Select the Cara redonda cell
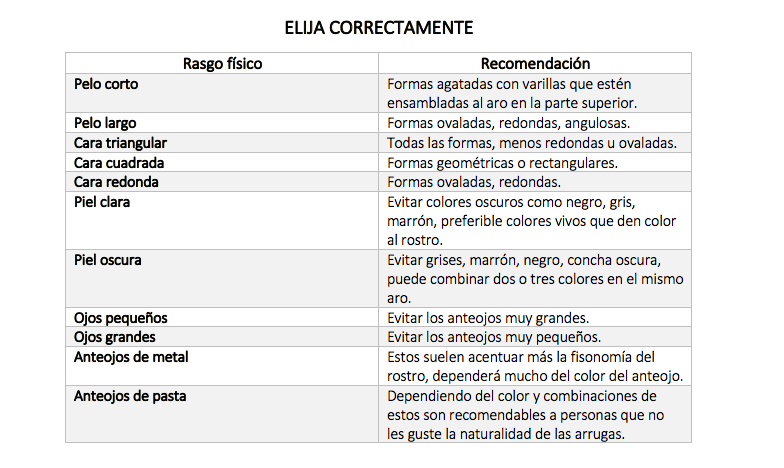The width and height of the screenshot is (784, 468). (x=116, y=182)
